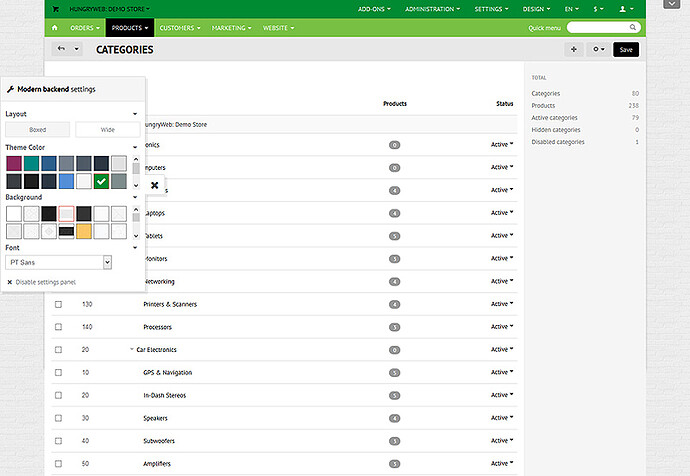Tick the Subwoofers row checkbox

point(59,441)
